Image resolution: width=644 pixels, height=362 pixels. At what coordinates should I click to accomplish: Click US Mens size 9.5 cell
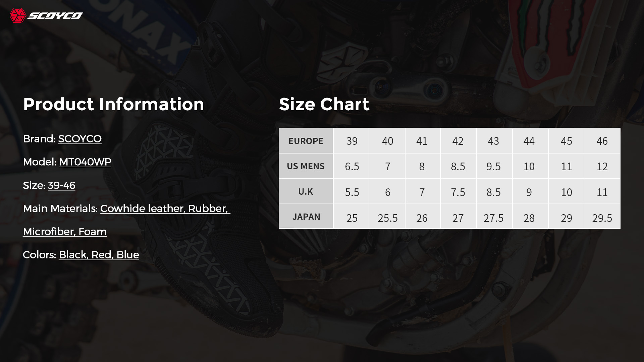pos(494,166)
